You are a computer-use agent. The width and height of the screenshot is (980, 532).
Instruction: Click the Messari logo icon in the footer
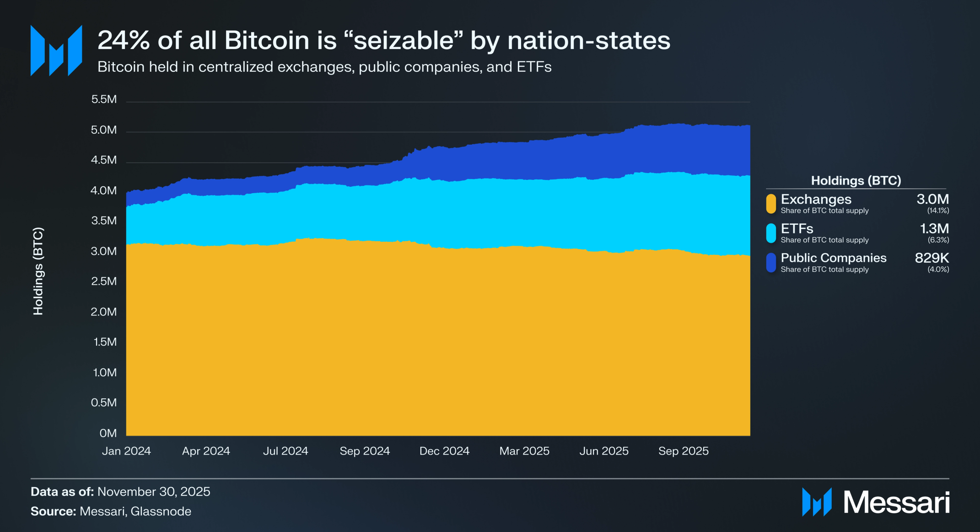pos(816,502)
